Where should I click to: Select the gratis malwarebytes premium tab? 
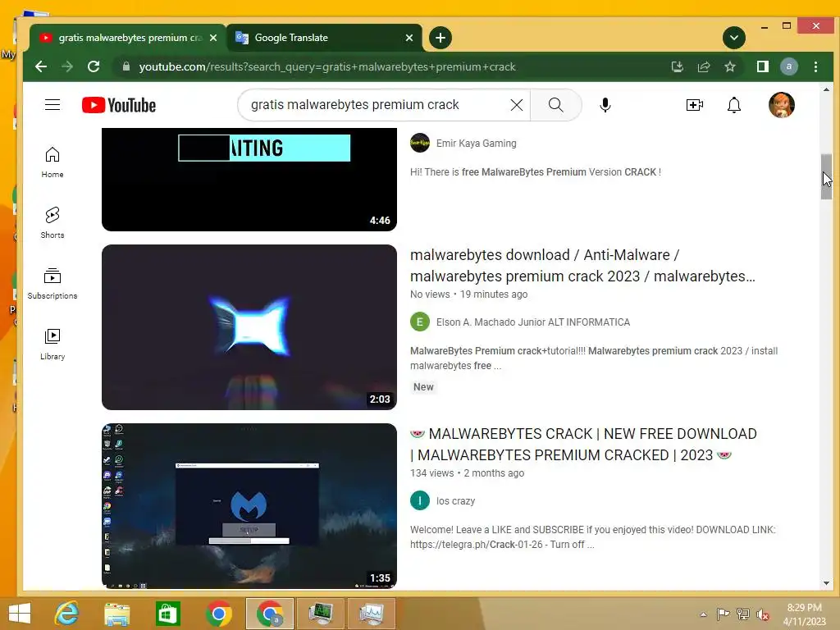click(127, 38)
